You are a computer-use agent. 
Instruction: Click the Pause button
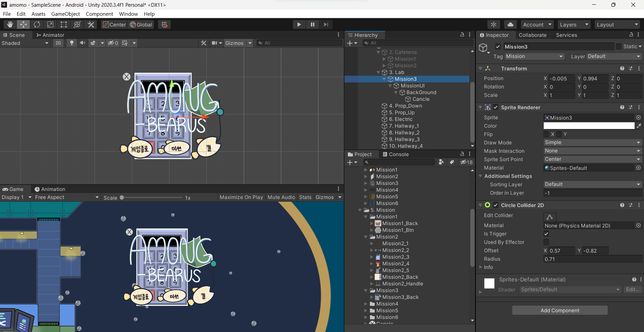[x=312, y=24]
